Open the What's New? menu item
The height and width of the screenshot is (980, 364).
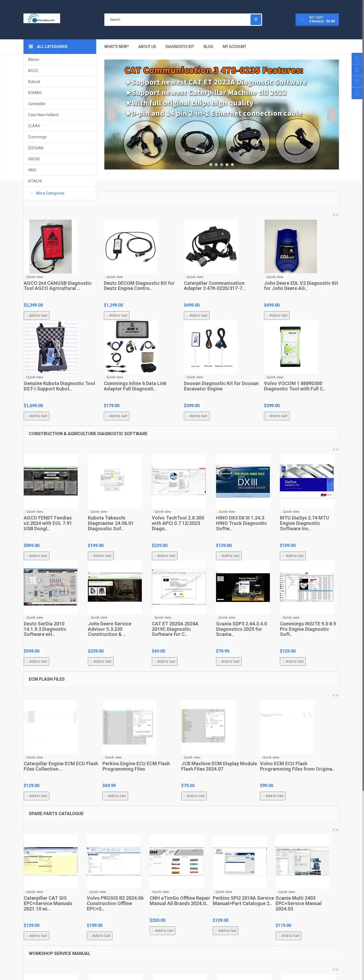point(116,46)
